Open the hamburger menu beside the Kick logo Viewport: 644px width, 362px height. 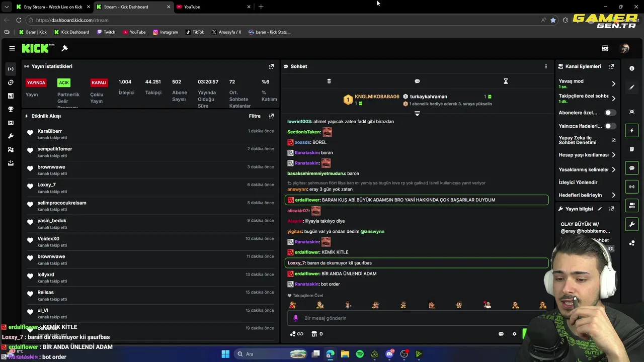tap(12, 48)
